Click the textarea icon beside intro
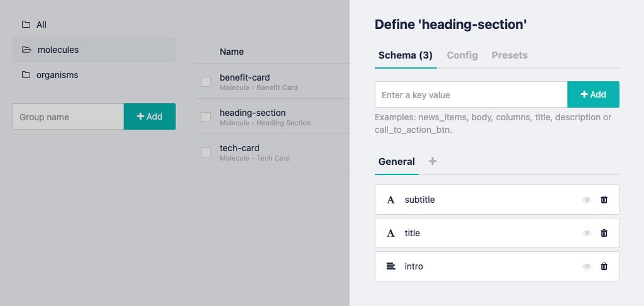The width and height of the screenshot is (644, 306). coord(391,266)
